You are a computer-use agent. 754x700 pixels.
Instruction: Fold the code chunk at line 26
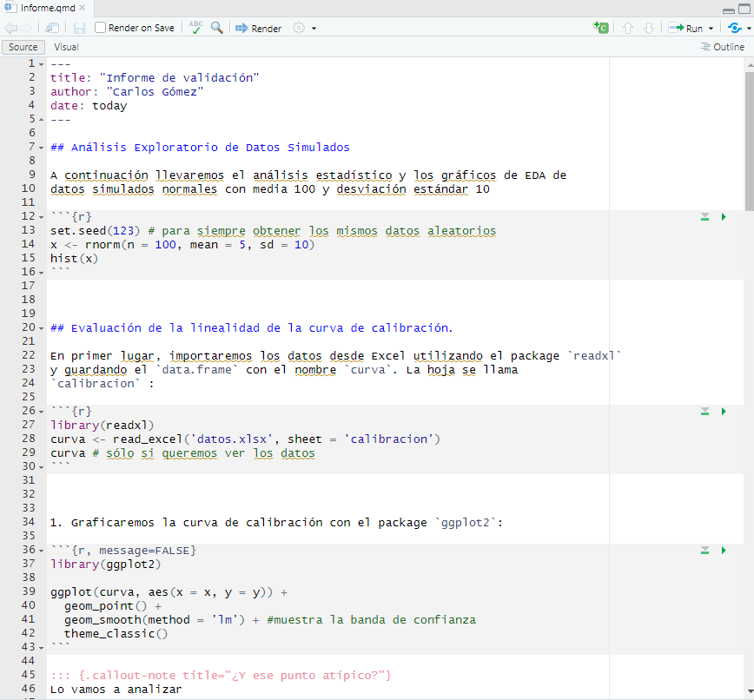43,411
